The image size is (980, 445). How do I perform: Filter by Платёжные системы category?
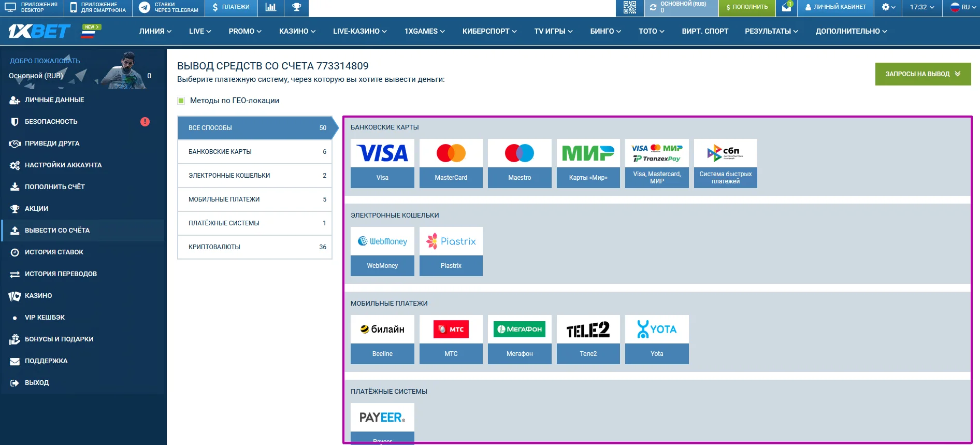pos(255,223)
